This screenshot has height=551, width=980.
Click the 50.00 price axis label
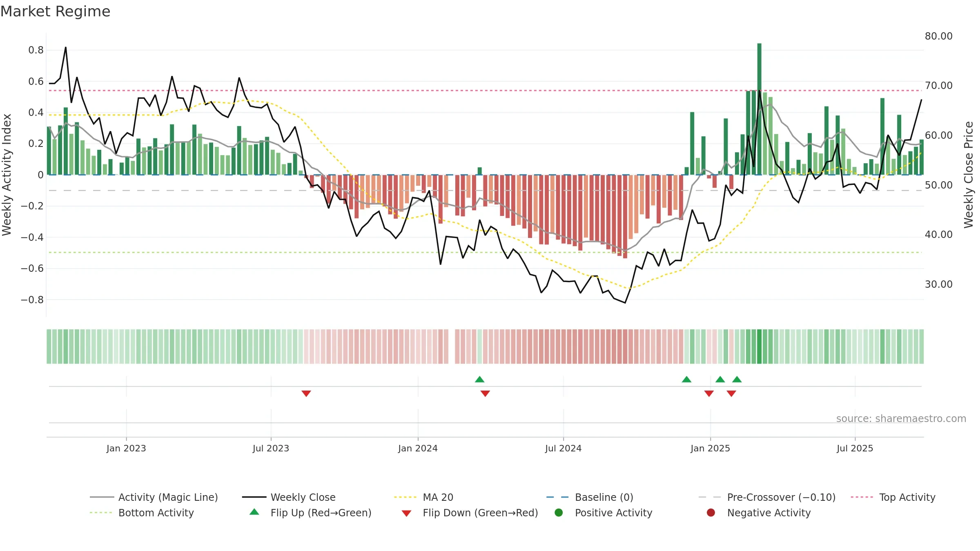point(938,185)
